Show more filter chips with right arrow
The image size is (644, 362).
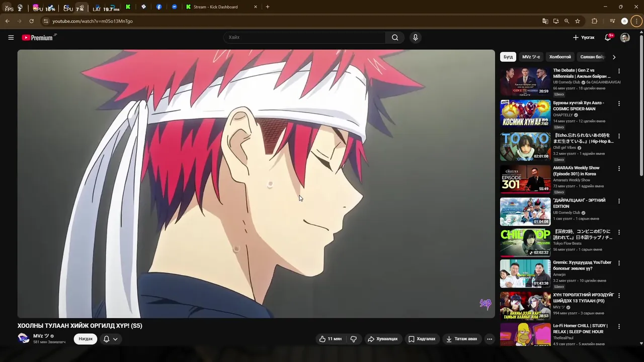tap(614, 57)
